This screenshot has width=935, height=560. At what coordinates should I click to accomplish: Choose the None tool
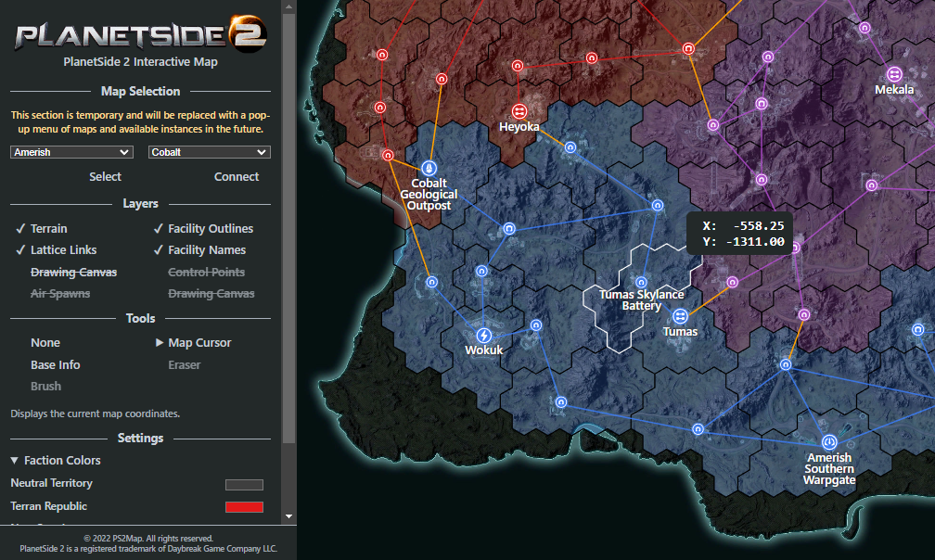(45, 343)
